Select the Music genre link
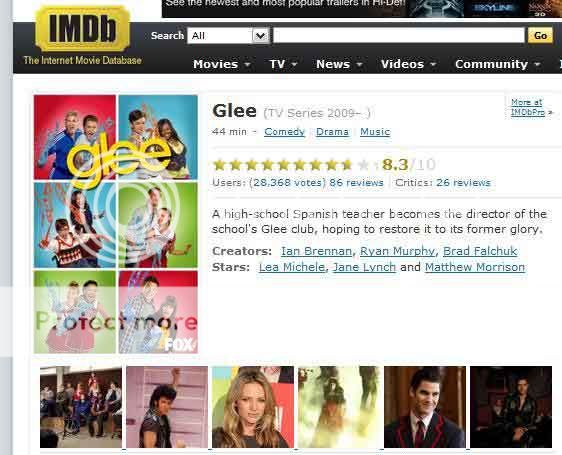Image resolution: width=562 pixels, height=455 pixels. [x=375, y=132]
